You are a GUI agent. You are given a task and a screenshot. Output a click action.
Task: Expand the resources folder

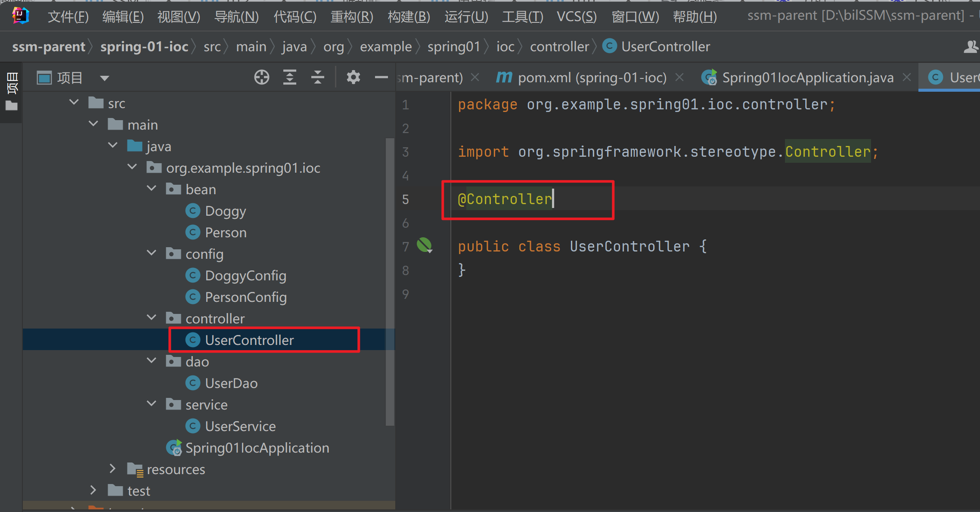coord(112,469)
